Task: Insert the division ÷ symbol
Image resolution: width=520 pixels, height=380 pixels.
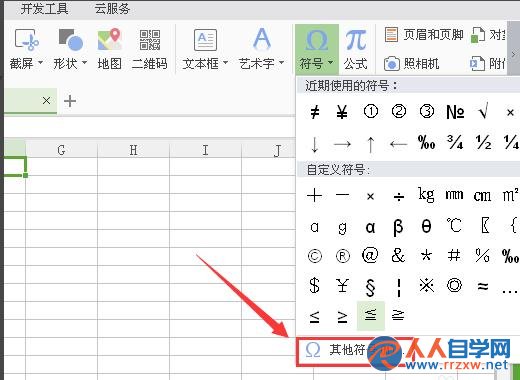Action: point(399,196)
